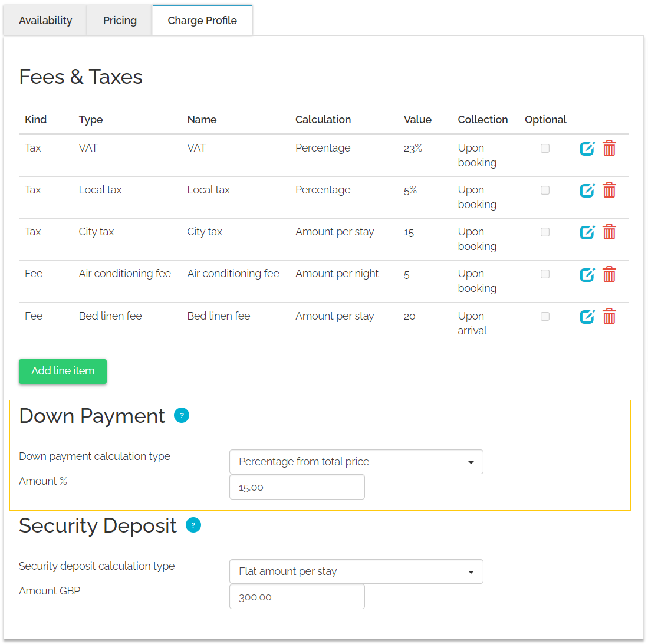Screen dimensions: 648x644
Task: Edit the Local tax row
Action: 587,190
